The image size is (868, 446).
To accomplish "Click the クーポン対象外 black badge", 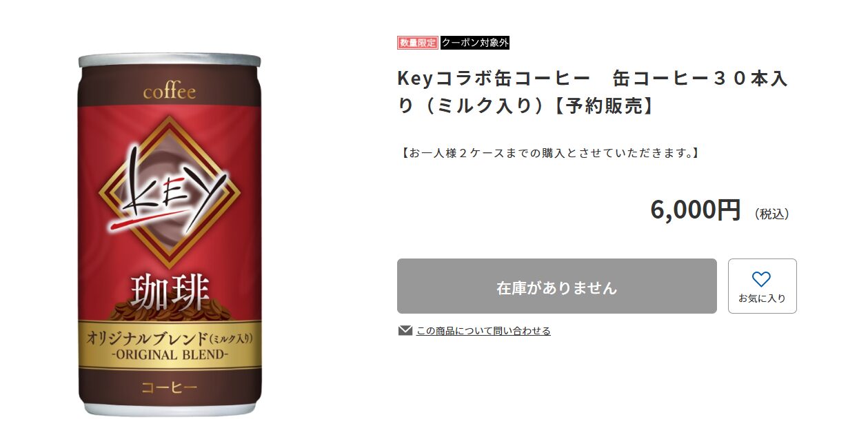I will click(x=475, y=43).
